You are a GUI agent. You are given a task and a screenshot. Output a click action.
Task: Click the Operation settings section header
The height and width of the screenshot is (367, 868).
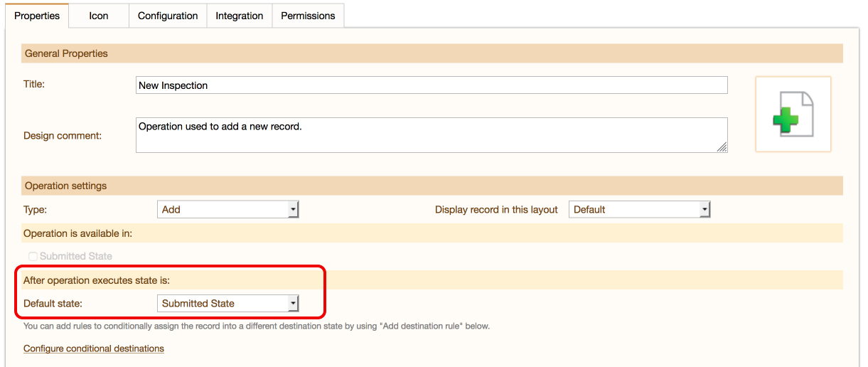point(65,186)
